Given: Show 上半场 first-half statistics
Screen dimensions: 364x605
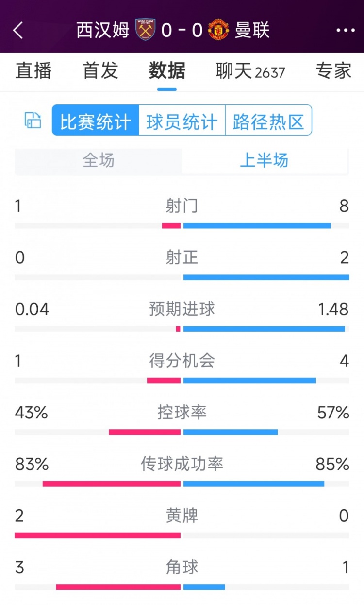Looking at the screenshot, I should tap(265, 160).
